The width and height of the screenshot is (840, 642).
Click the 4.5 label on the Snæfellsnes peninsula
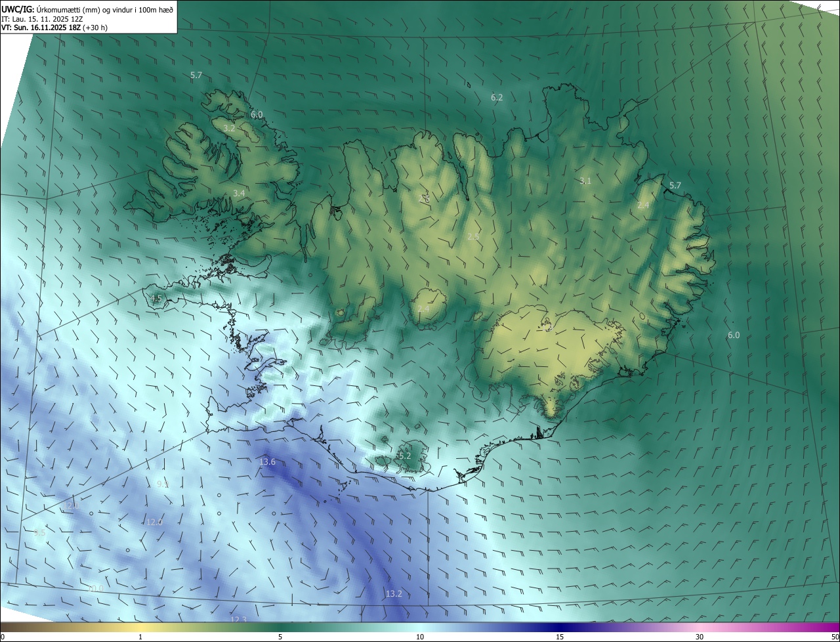point(156,299)
